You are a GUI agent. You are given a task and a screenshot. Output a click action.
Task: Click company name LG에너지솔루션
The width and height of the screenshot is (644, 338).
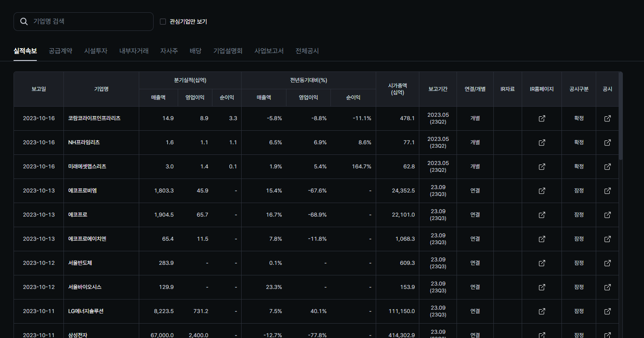coord(86,311)
